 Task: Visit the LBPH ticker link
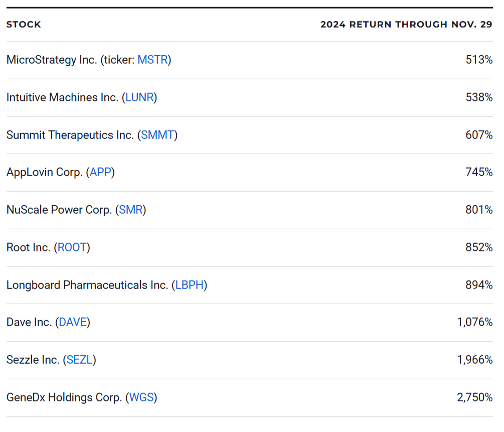[190, 285]
